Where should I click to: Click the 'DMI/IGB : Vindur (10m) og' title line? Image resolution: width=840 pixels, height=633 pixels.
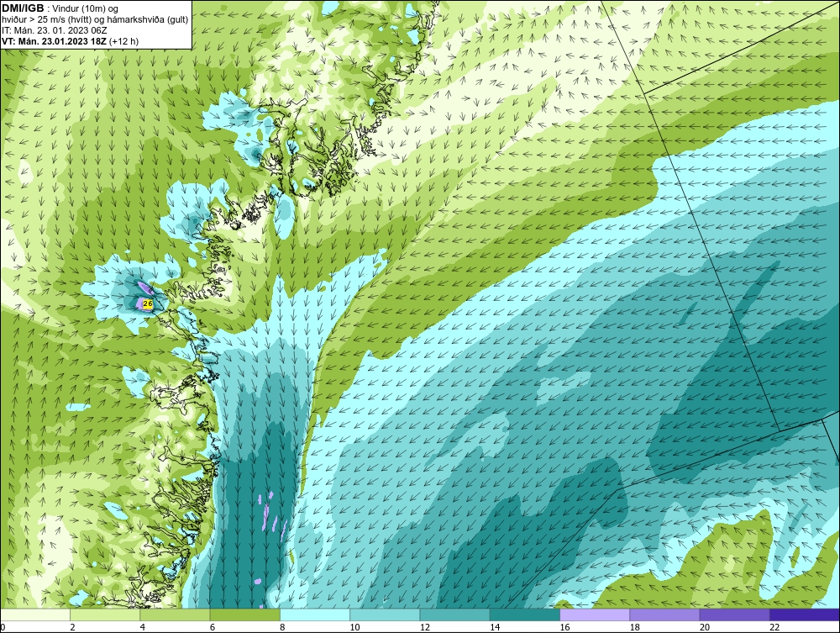click(x=60, y=8)
